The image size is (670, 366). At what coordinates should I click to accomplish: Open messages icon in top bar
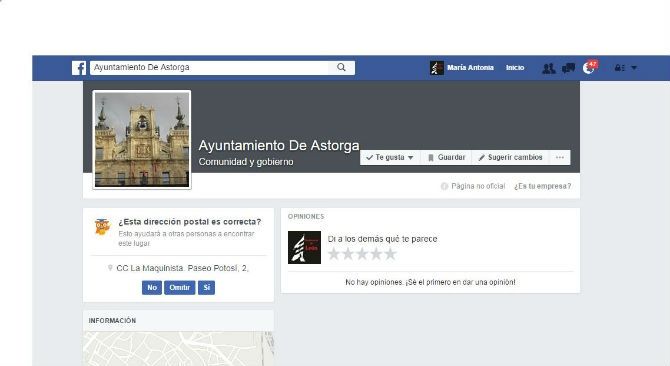click(x=568, y=68)
